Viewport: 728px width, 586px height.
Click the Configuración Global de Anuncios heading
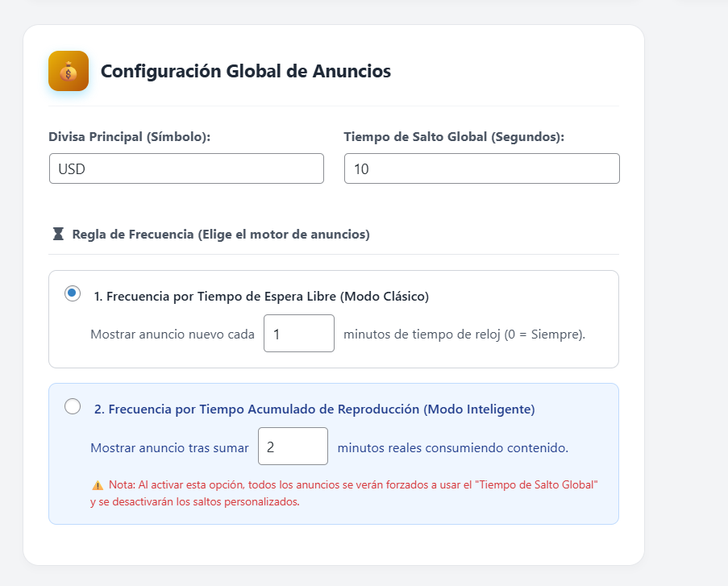point(246,72)
